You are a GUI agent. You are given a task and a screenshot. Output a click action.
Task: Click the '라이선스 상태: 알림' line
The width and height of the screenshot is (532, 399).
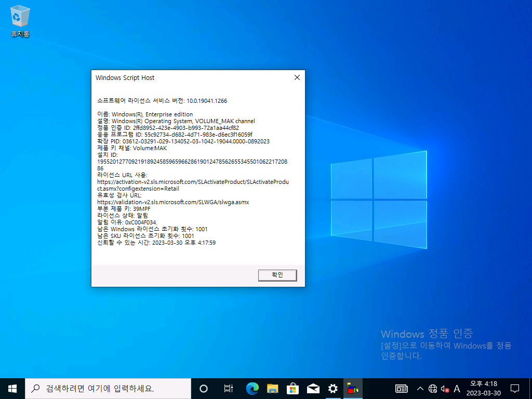[x=123, y=216]
